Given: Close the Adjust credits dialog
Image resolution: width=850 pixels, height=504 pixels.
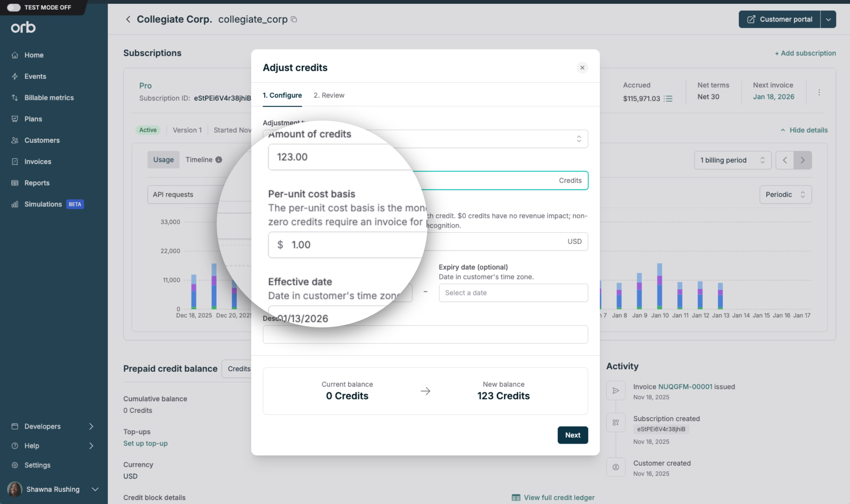Looking at the screenshot, I should 582,68.
